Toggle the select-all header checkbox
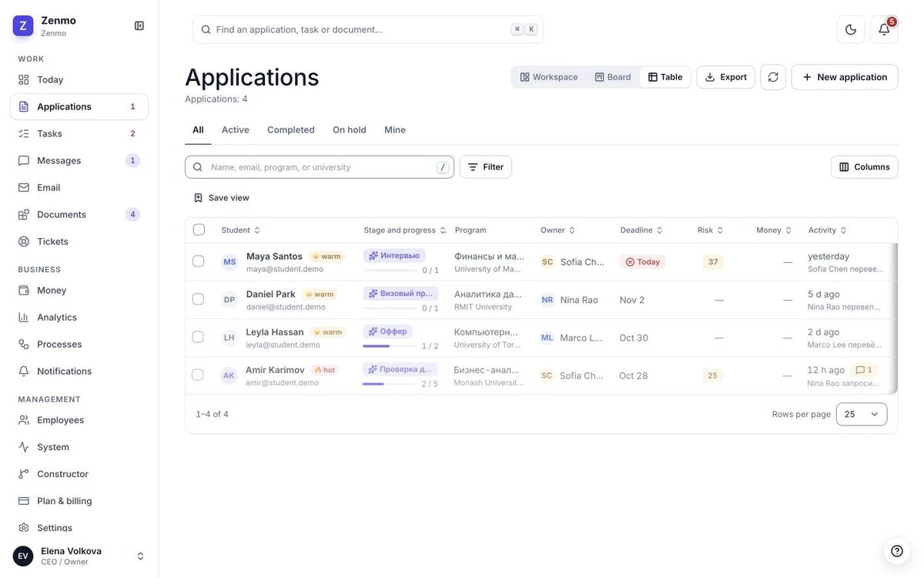924x578 pixels. tap(199, 230)
